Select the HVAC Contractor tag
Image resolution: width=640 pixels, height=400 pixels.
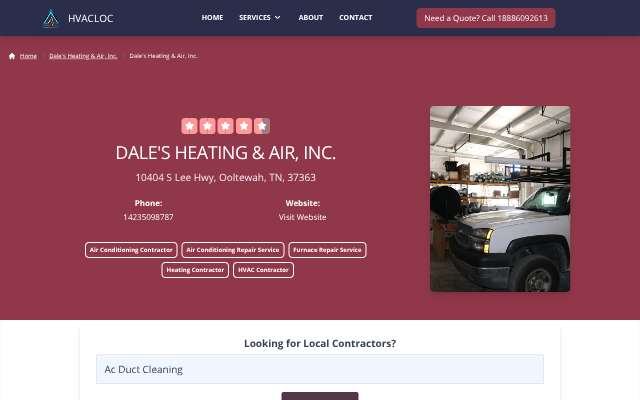(263, 270)
